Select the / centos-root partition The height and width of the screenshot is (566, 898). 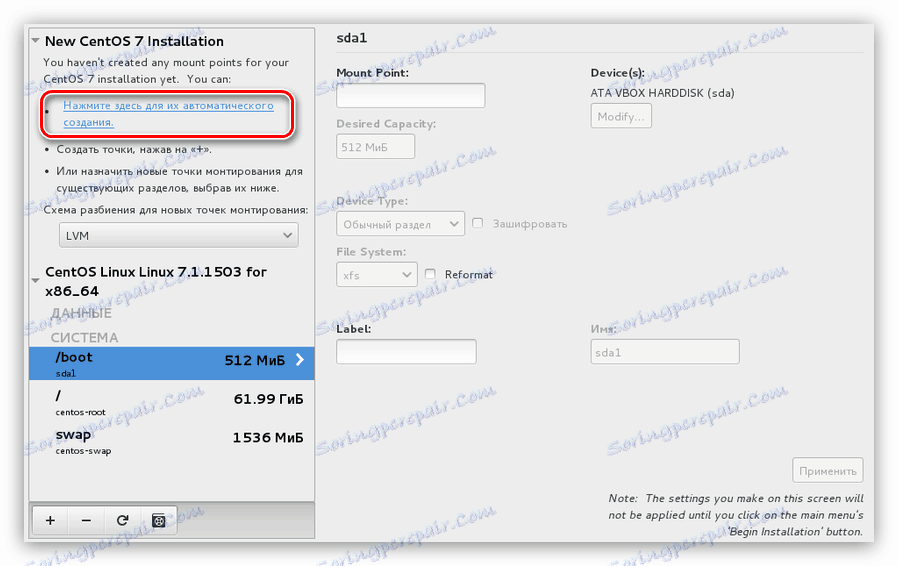tap(172, 402)
